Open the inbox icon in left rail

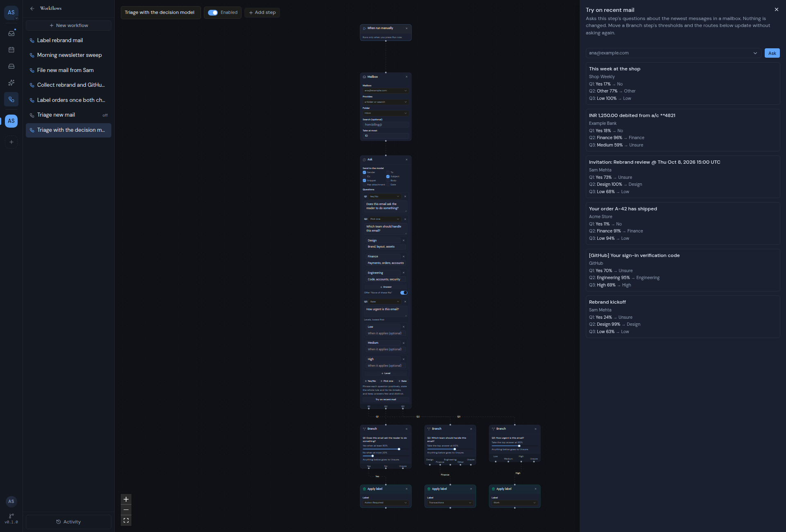point(11,33)
